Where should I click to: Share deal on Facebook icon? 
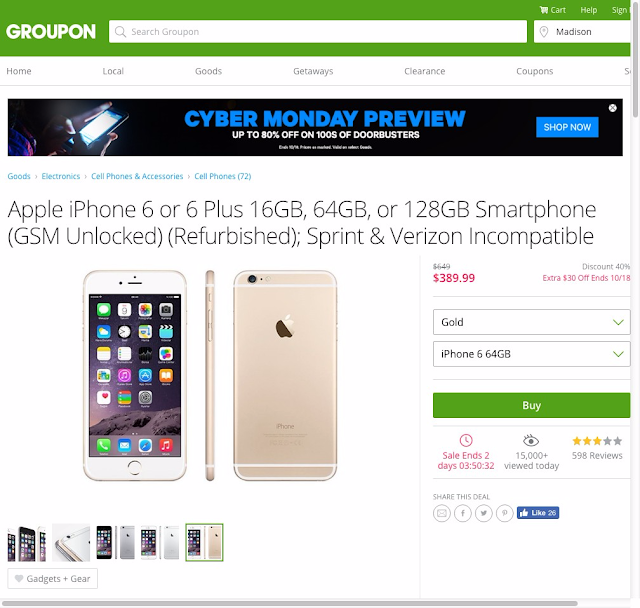[x=463, y=513]
